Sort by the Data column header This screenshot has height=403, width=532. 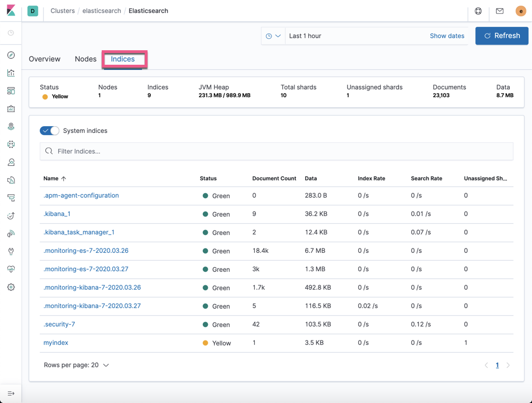(x=311, y=178)
